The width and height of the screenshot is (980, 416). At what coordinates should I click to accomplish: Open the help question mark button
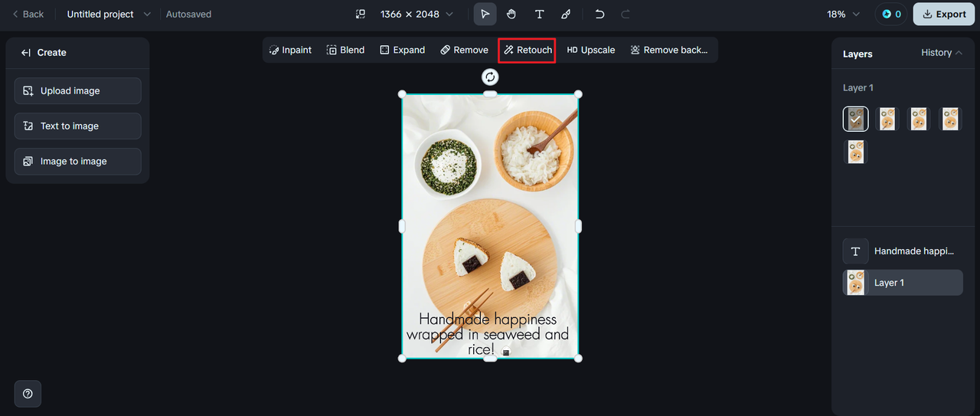28,394
